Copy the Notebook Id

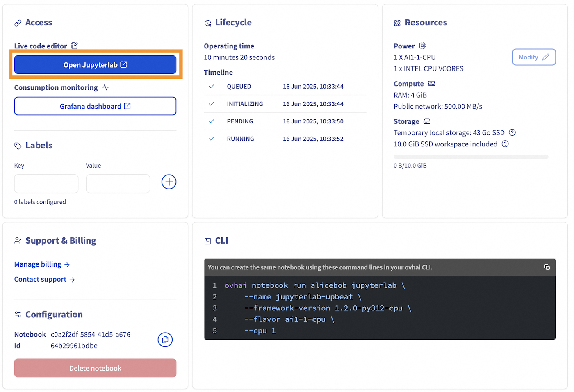165,340
